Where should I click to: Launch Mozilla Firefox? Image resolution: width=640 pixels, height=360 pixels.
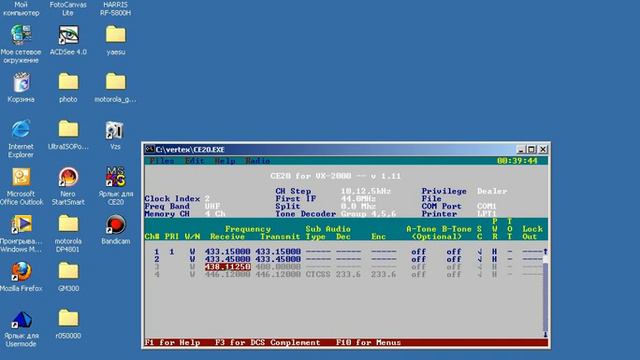[x=21, y=276]
